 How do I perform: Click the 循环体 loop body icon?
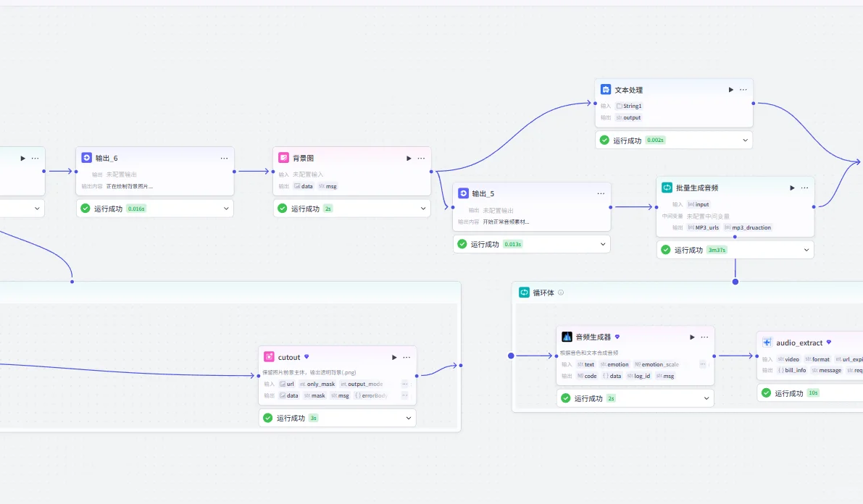525,292
